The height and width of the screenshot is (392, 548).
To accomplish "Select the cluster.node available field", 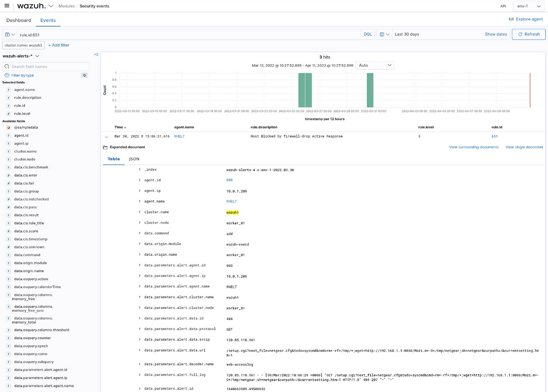I will pyautogui.click(x=25, y=159).
